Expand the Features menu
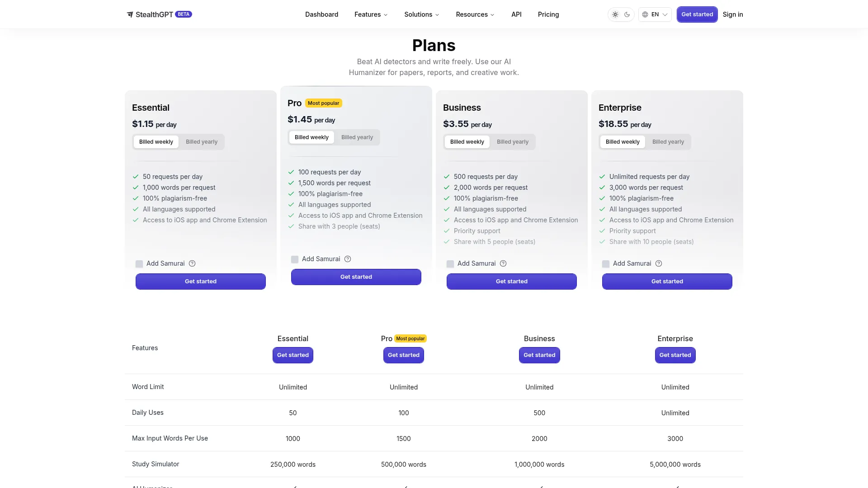This screenshot has width=868, height=488. click(371, 14)
